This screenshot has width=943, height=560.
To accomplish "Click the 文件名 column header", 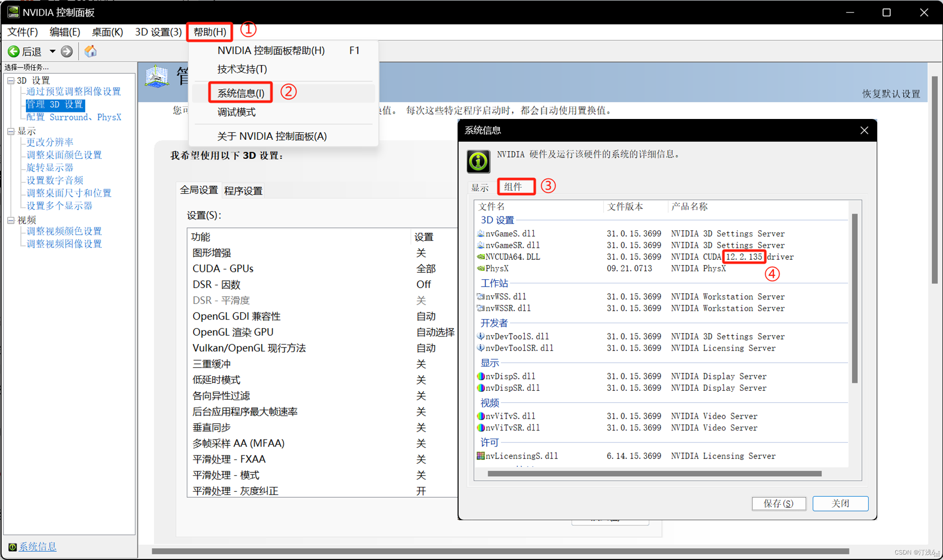I will [x=539, y=207].
